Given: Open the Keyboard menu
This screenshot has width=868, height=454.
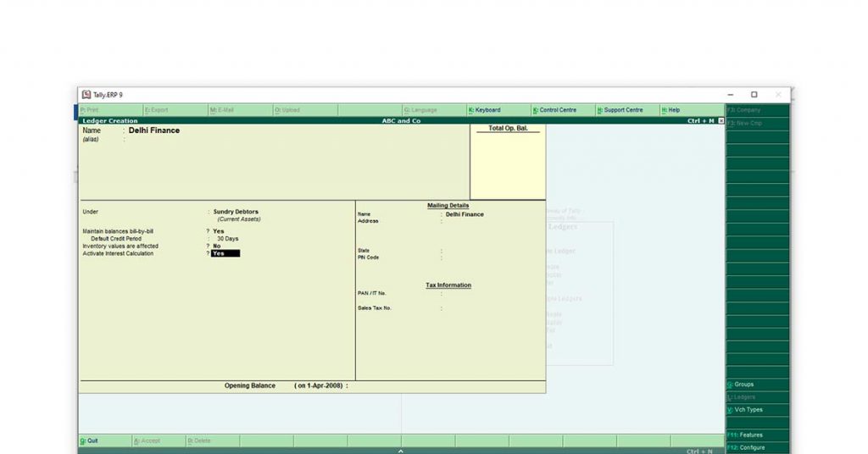Looking at the screenshot, I should (487, 110).
